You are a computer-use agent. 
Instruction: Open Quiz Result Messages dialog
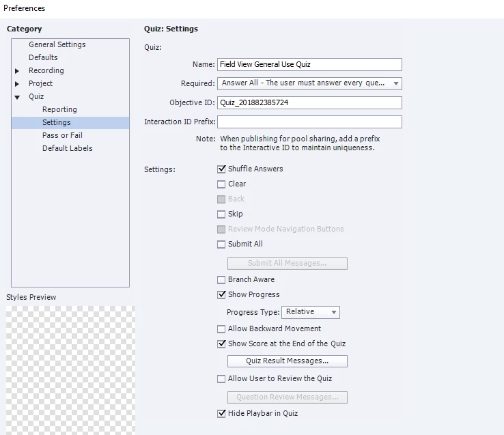(288, 361)
